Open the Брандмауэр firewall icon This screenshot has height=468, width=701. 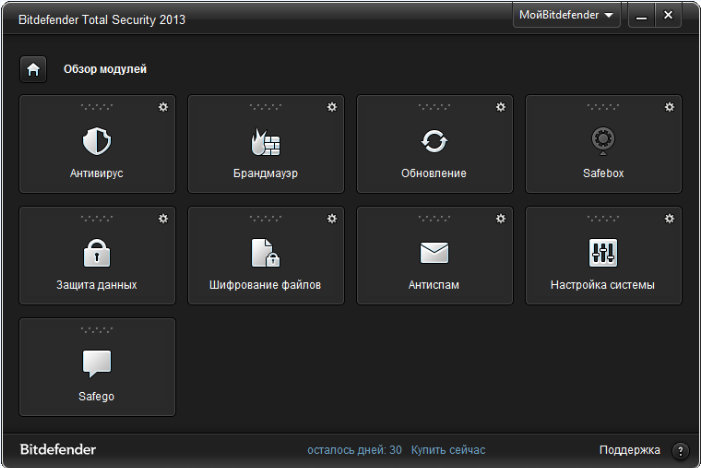[x=266, y=142]
